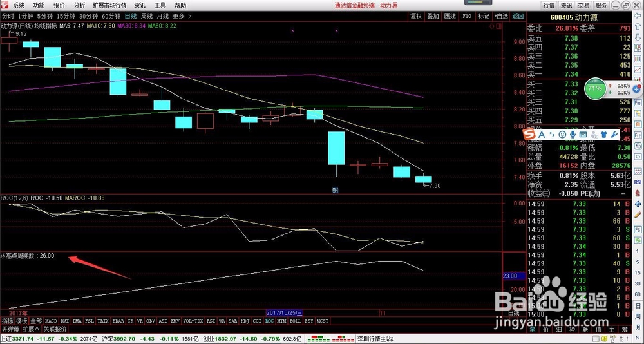Switch the indicator to MCST
The image size is (644, 344).
(x=323, y=321)
